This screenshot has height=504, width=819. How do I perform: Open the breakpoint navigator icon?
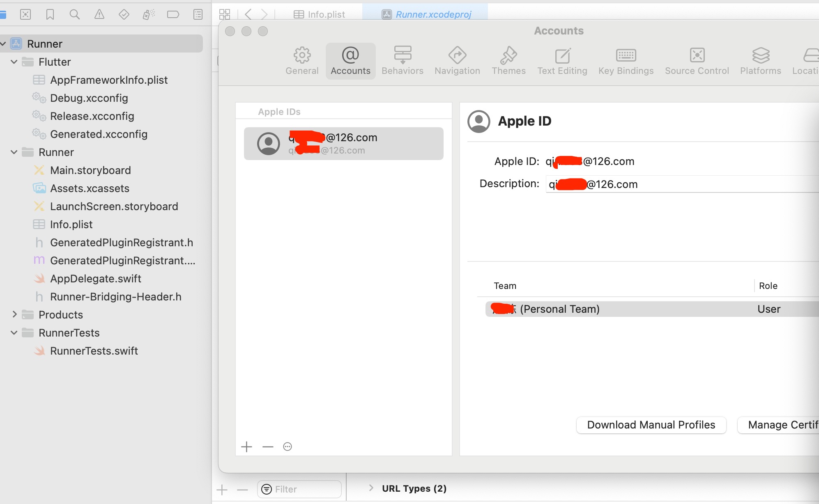tap(173, 15)
